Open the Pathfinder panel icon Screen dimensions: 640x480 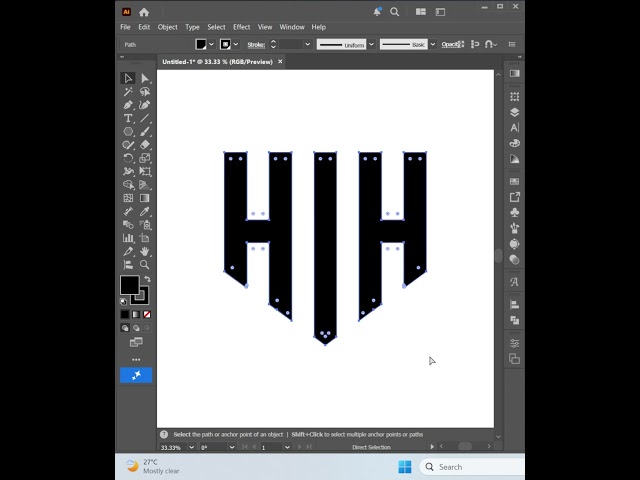click(515, 320)
